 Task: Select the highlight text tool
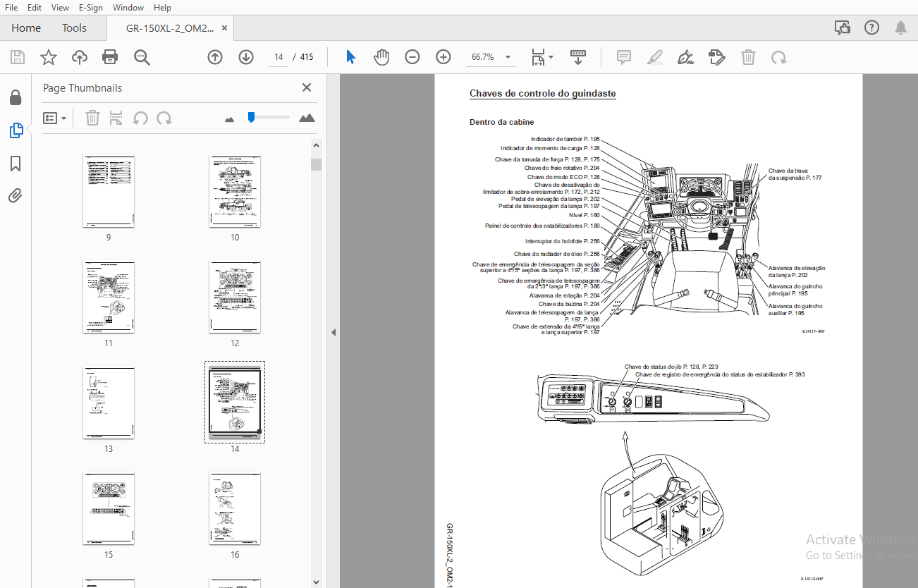pyautogui.click(x=655, y=57)
